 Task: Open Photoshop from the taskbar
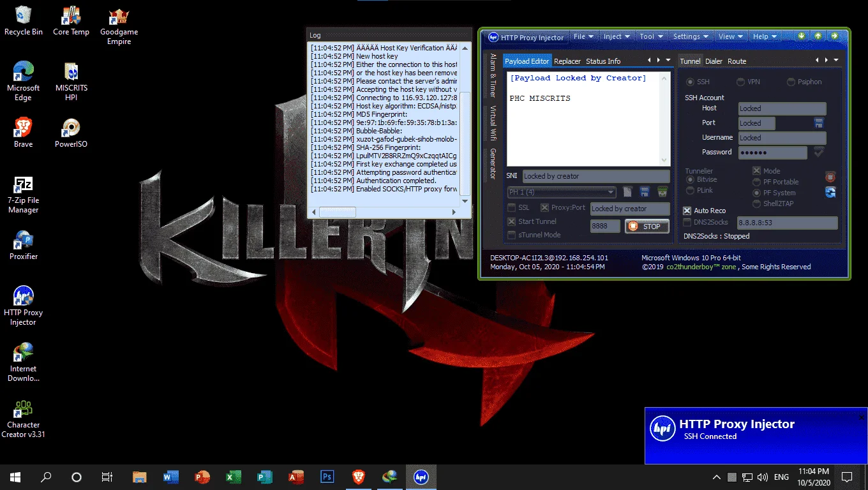(x=327, y=477)
